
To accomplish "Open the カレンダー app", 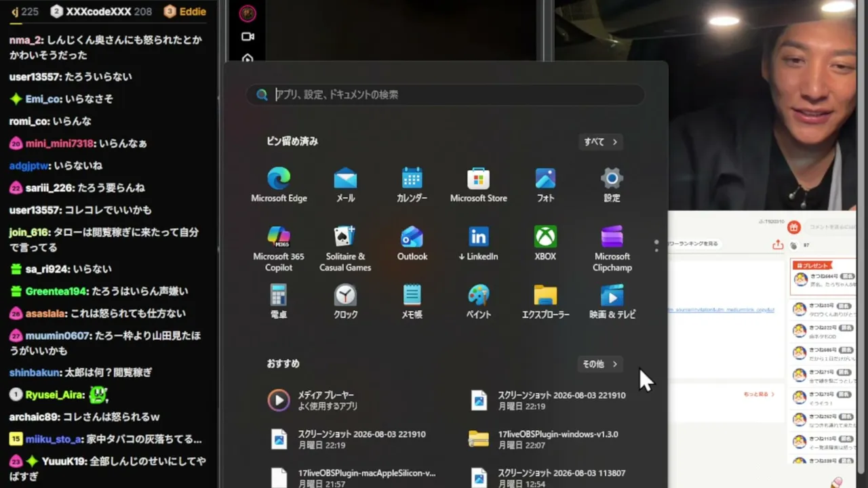I will coord(412,184).
